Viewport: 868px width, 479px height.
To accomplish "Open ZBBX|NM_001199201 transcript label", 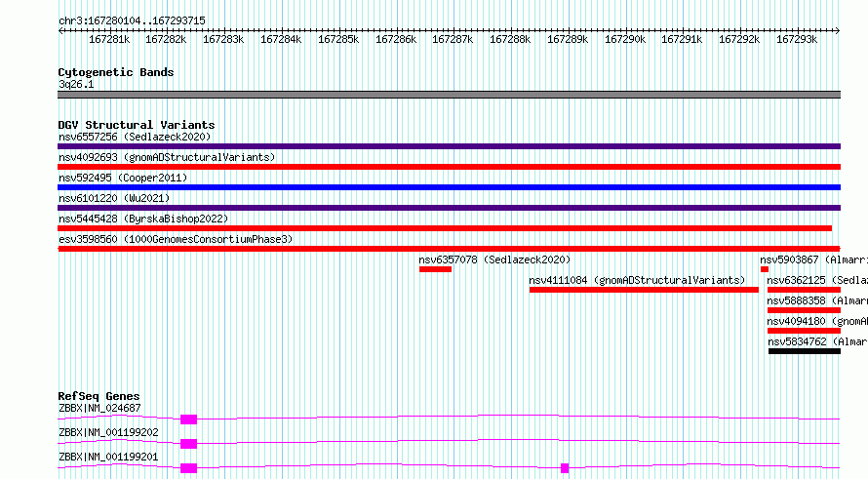I will coord(108,457).
